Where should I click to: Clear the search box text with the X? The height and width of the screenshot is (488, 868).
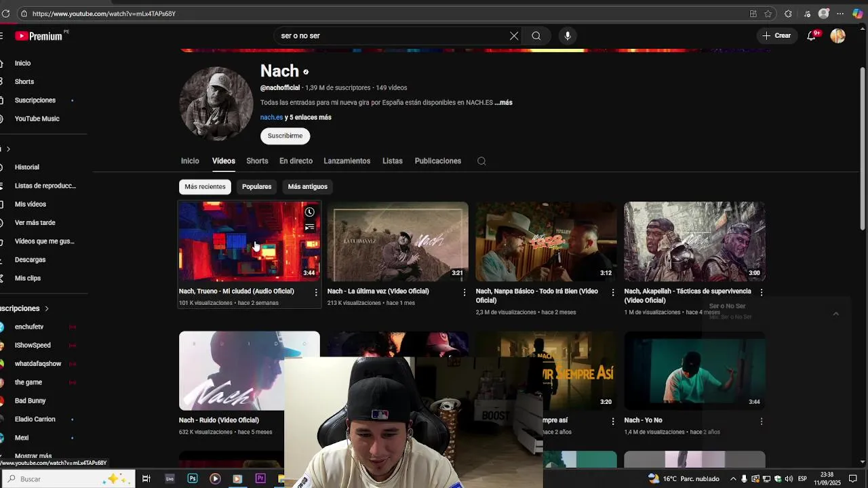[x=514, y=36]
